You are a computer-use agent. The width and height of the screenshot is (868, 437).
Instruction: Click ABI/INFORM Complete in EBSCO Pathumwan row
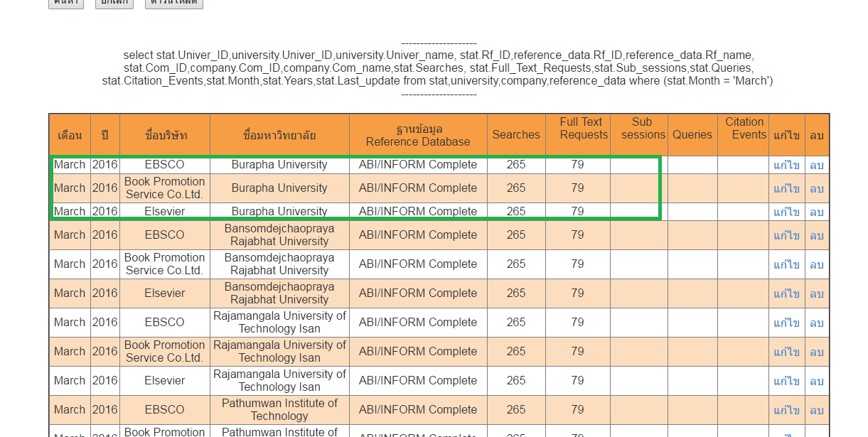pos(418,410)
